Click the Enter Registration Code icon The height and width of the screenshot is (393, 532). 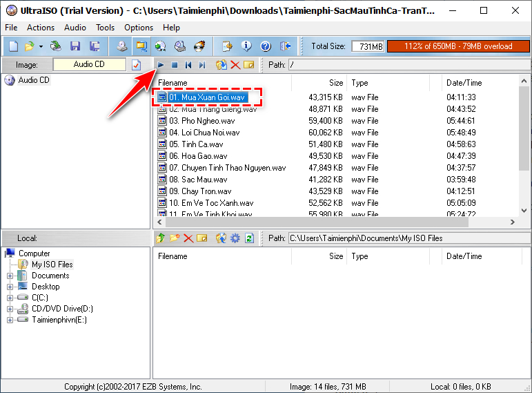tap(227, 46)
